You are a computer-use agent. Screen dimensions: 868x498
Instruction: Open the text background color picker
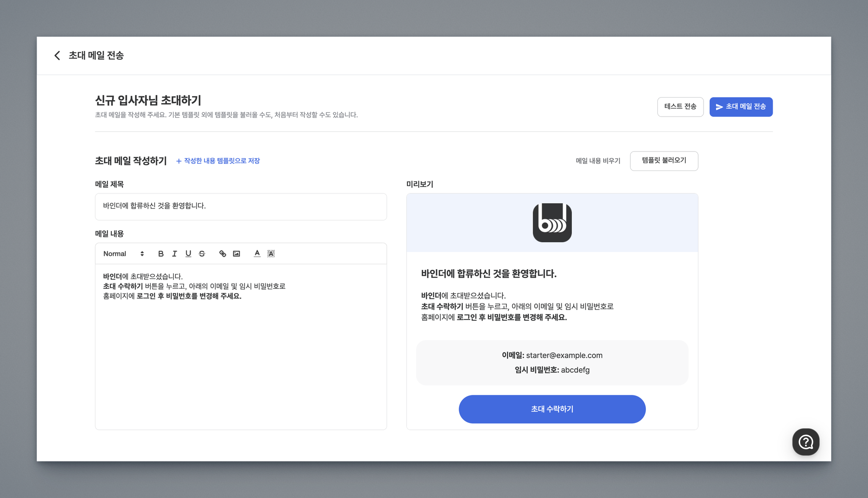point(271,254)
